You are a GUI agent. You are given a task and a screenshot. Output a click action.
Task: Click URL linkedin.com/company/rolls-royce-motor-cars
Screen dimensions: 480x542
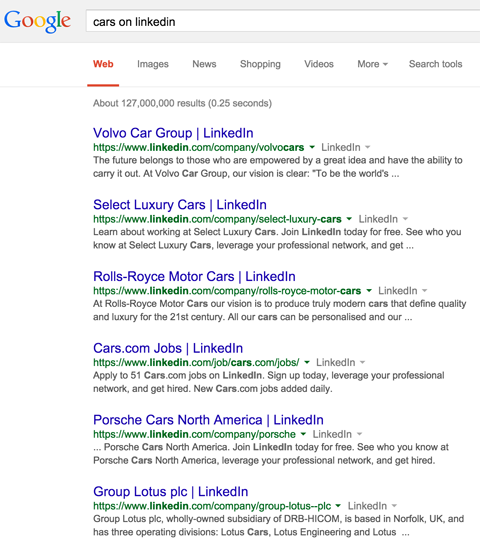pyautogui.click(x=227, y=291)
